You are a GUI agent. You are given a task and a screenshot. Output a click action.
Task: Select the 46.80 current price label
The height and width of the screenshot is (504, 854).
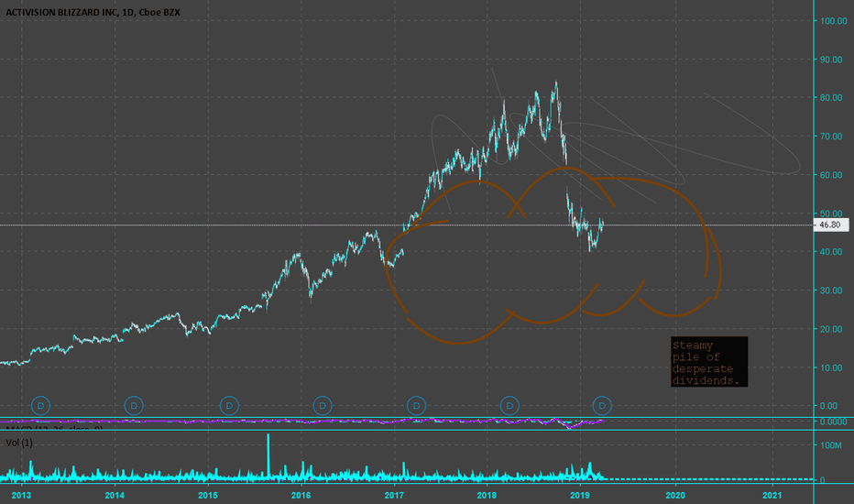(830, 225)
